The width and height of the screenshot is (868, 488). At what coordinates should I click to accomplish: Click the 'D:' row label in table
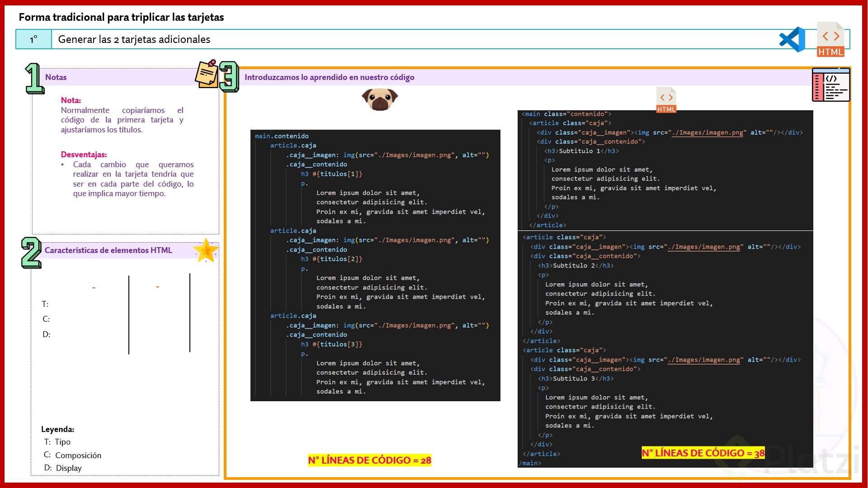[x=46, y=334]
